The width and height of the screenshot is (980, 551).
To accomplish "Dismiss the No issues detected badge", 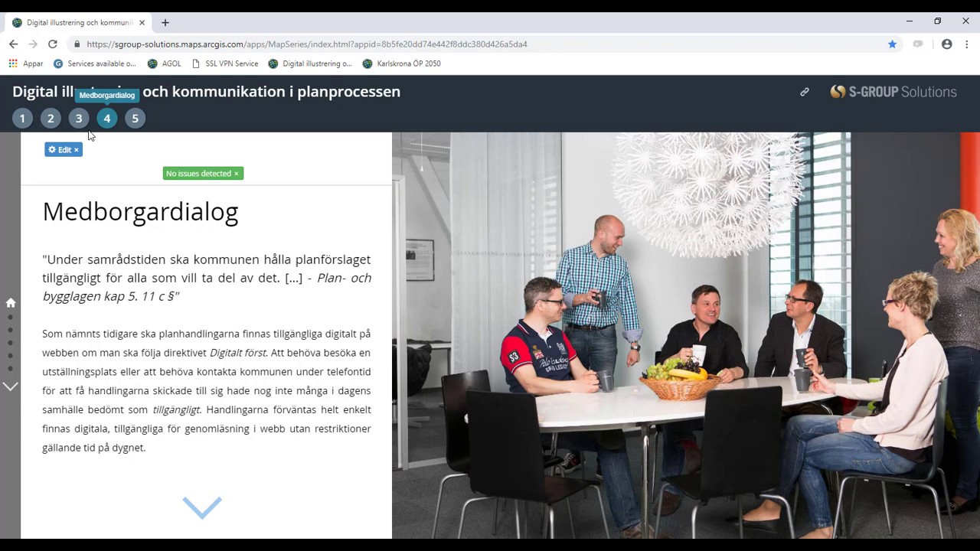I will (x=236, y=174).
